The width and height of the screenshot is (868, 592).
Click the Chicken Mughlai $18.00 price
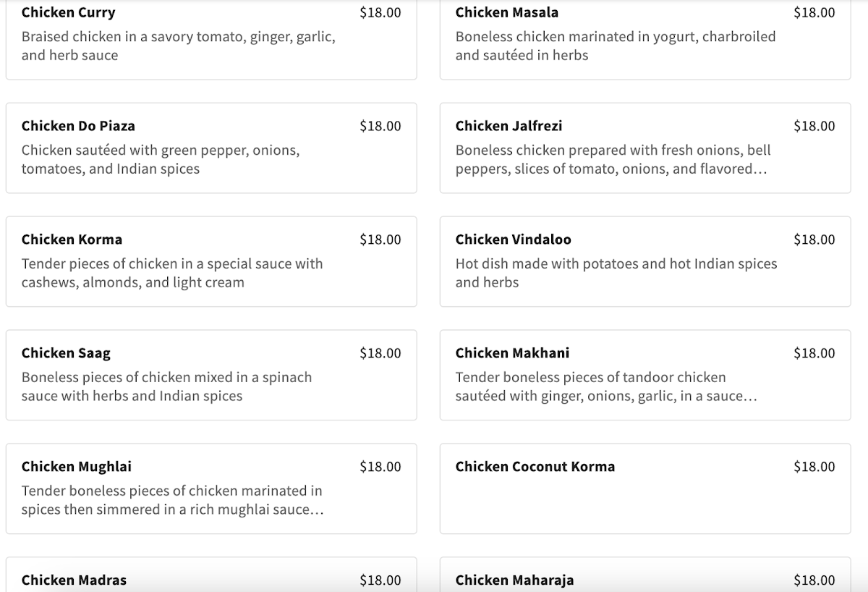click(x=380, y=467)
